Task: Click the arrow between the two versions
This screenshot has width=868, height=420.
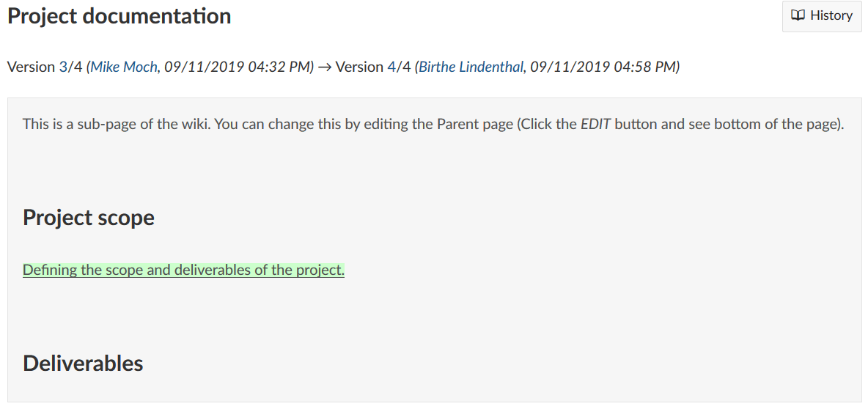Action: [x=324, y=67]
